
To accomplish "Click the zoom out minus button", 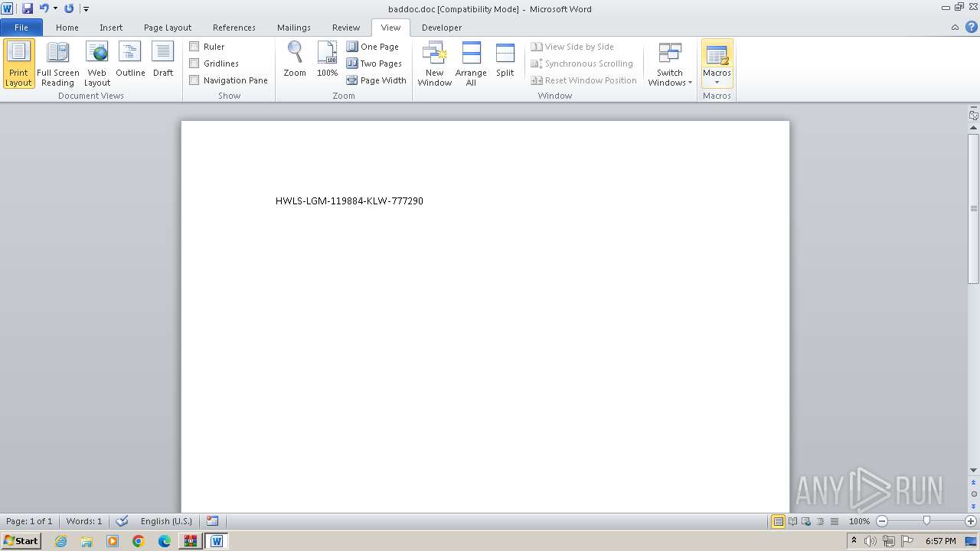I will (882, 521).
